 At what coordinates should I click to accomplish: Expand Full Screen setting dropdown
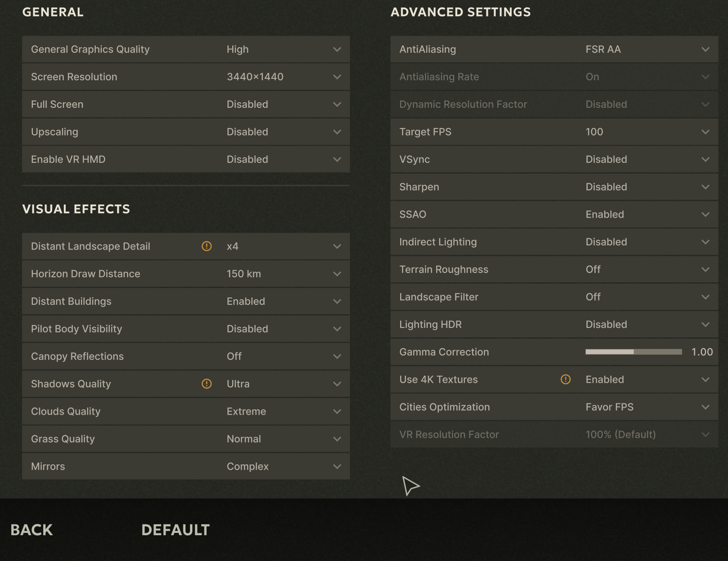[186, 104]
